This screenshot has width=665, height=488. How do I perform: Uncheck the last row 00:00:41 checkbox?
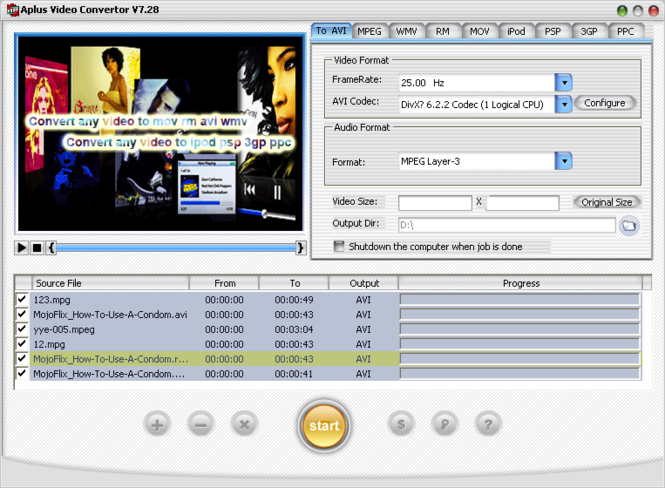pyautogui.click(x=22, y=374)
